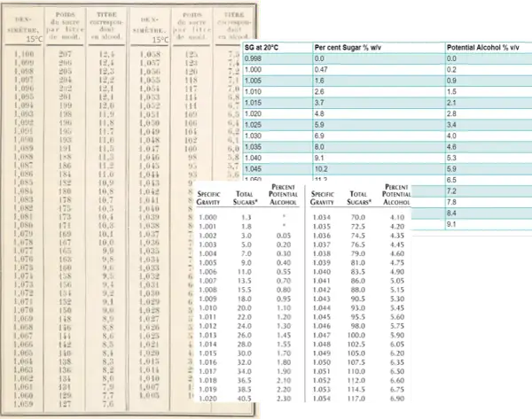Click '10.2' in the Per cent Sugar column
532x419 pixels.
tap(321, 169)
